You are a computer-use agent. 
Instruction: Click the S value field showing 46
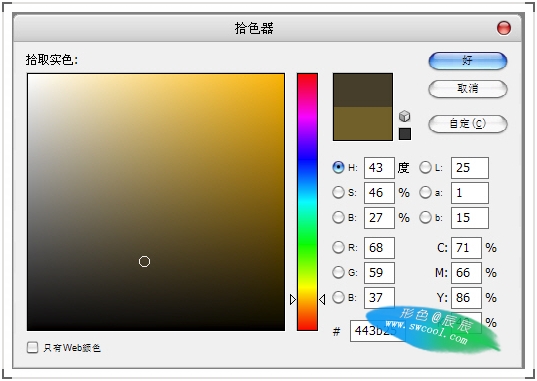[x=379, y=193]
